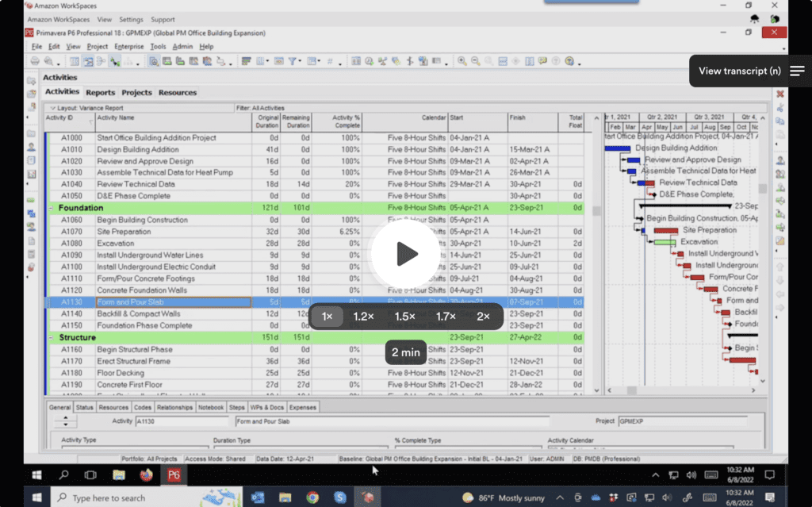Click the Help question mark toolbar icon

[569, 61]
